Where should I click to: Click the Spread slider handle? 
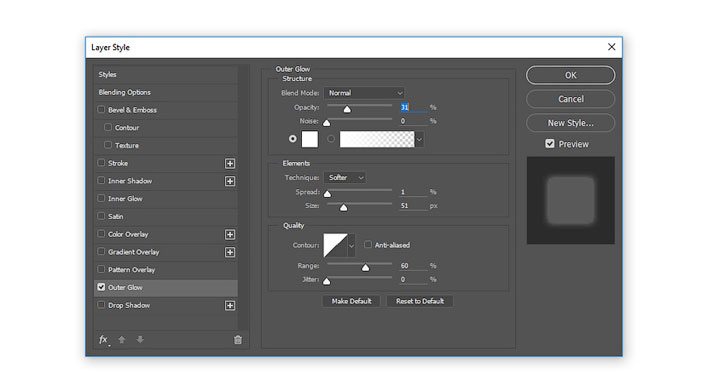pos(327,194)
